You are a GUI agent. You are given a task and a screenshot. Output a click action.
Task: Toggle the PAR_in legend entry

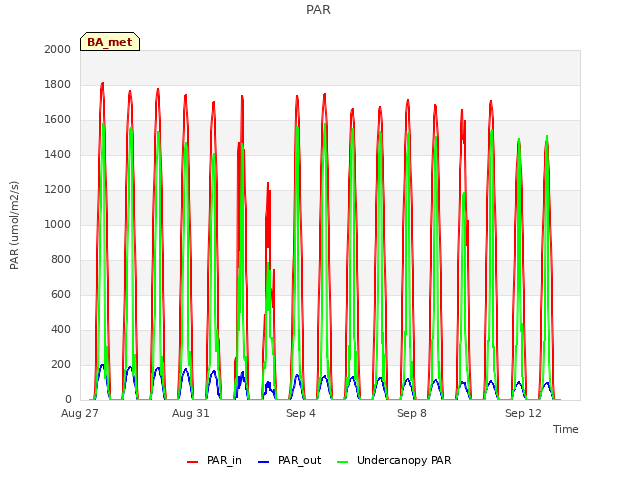pyautogui.click(x=214, y=460)
